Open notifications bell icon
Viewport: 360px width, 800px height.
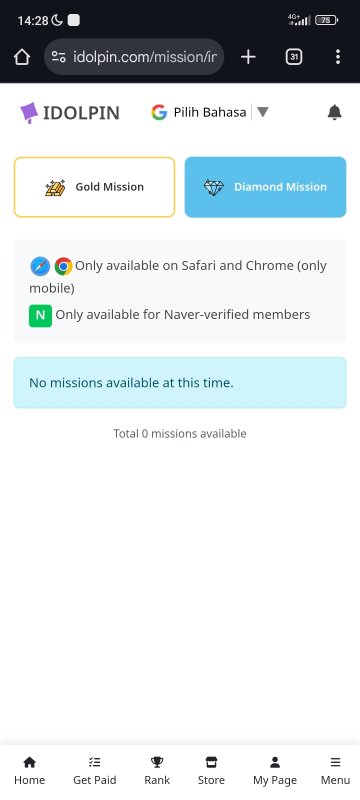coord(335,112)
